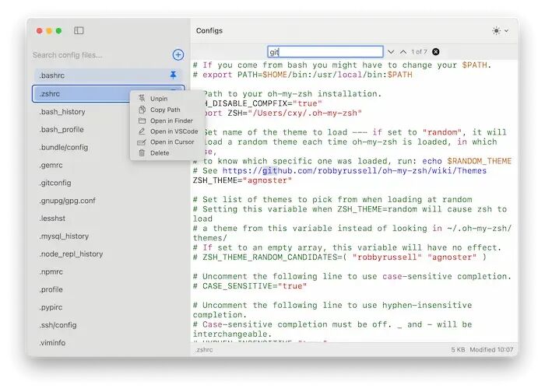Toggle the sidebar panel icon
This screenshot has height=392, width=545.
(x=79, y=30)
